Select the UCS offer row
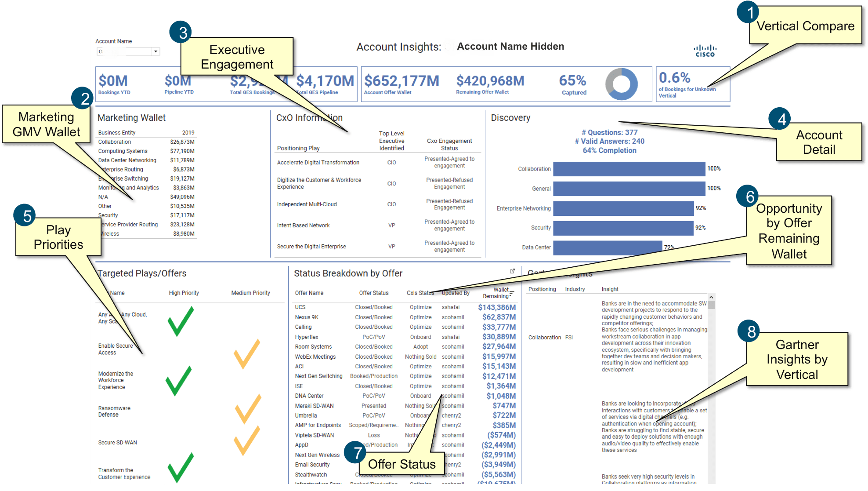Image resolution: width=868 pixels, height=491 pixels. click(x=405, y=307)
